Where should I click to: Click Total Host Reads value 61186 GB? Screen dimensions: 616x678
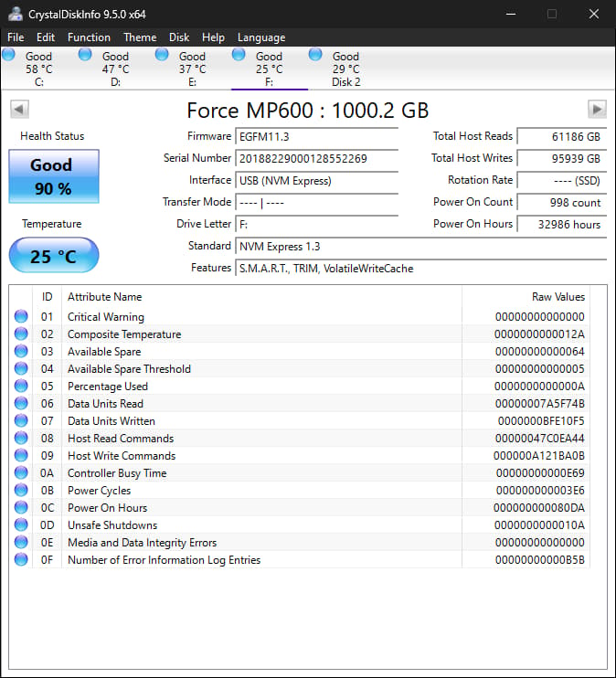click(562, 137)
